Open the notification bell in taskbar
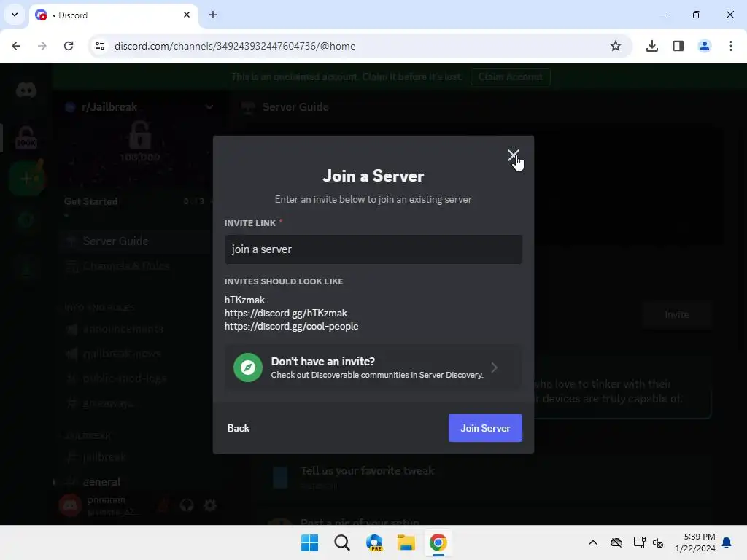 pyautogui.click(x=727, y=542)
